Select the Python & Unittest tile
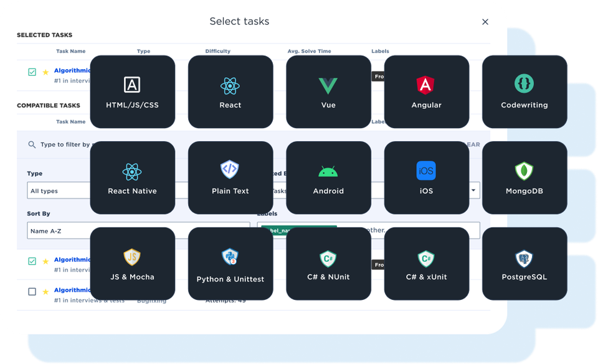The image size is (598, 364). click(230, 263)
